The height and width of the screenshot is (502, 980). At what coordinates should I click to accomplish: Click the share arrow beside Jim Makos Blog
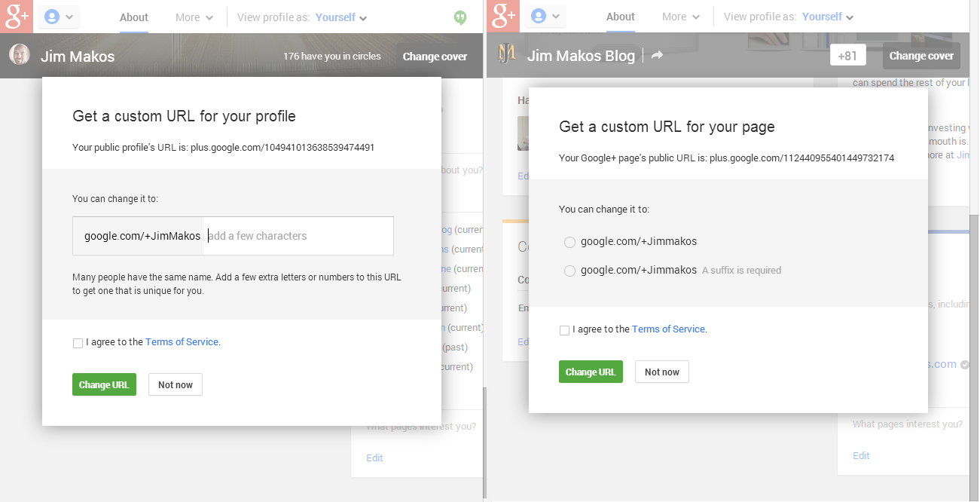[x=657, y=55]
